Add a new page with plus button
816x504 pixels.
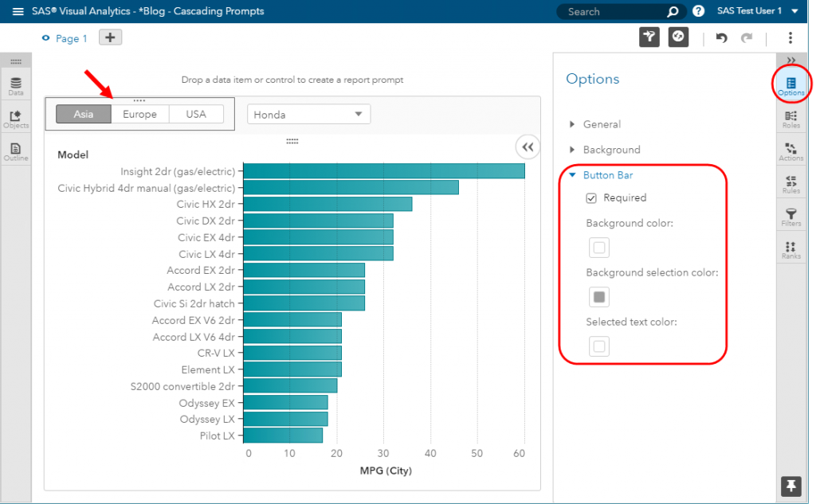click(110, 37)
